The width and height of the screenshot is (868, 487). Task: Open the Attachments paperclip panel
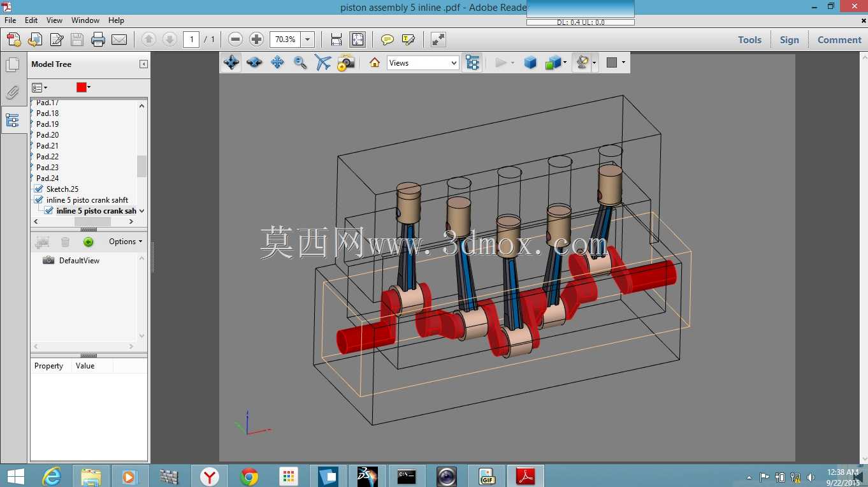pos(13,92)
